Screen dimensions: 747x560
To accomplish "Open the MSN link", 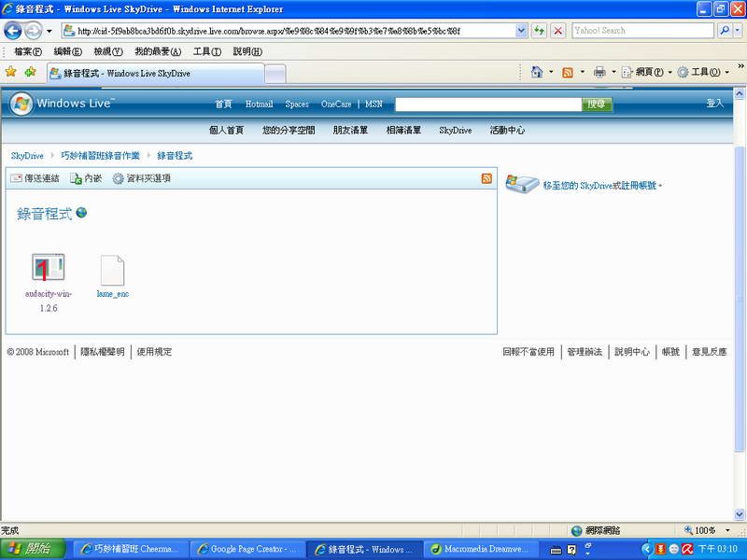I will pos(374,104).
